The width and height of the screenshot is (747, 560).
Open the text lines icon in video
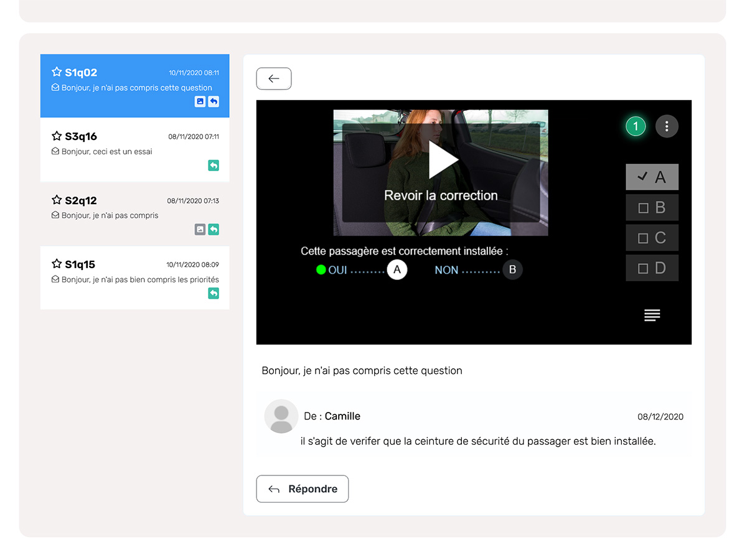click(652, 315)
